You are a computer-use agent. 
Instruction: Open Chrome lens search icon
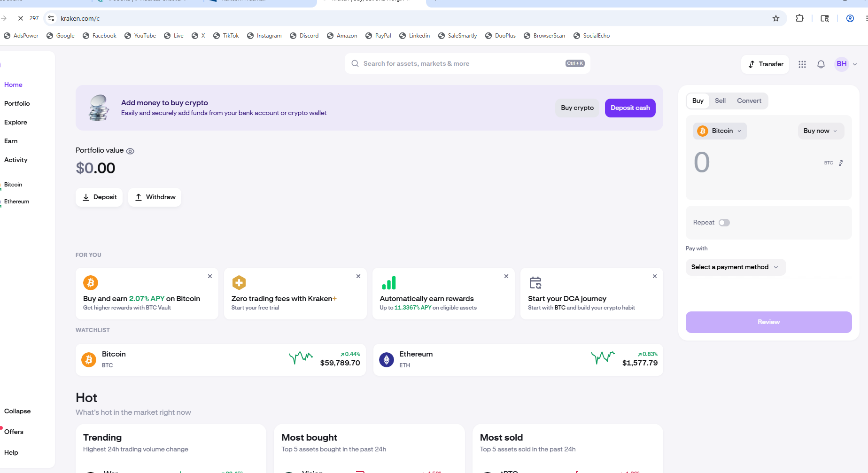pos(825,18)
